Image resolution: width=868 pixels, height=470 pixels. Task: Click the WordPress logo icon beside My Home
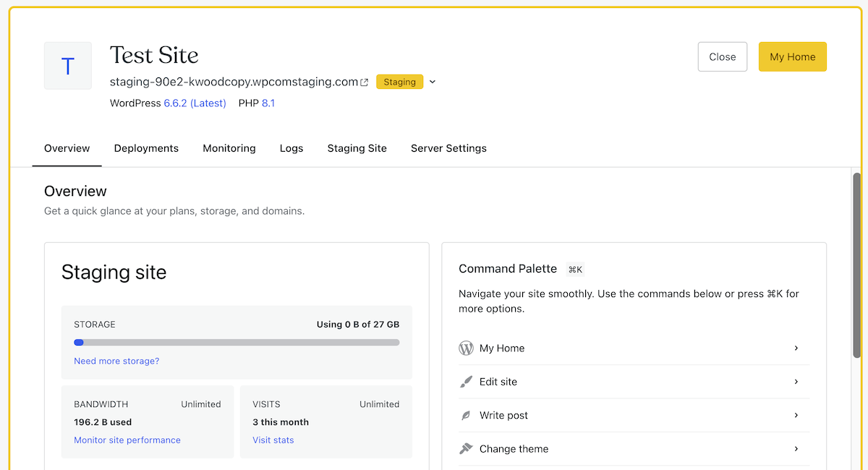pyautogui.click(x=466, y=348)
